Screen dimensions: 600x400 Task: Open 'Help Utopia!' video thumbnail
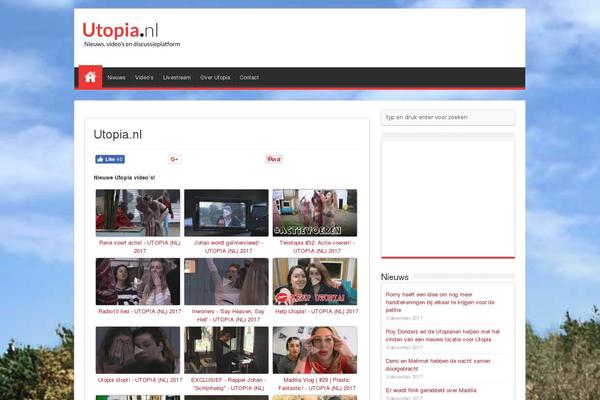(315, 281)
